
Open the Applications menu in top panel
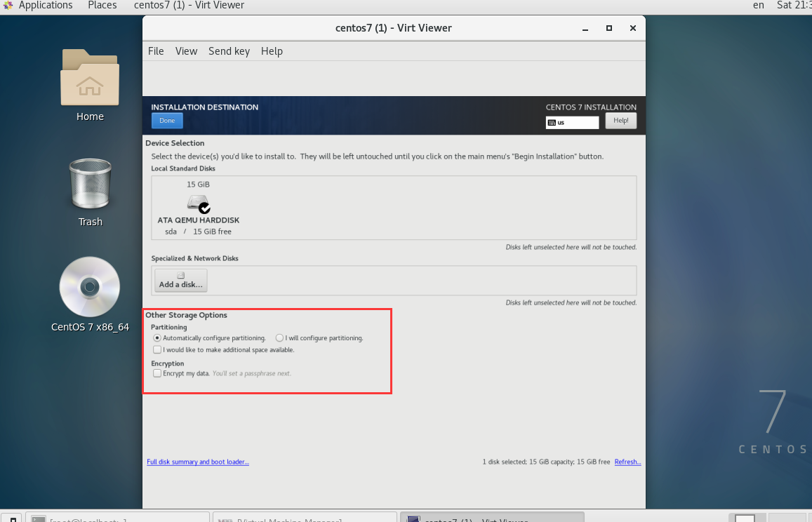46,5
